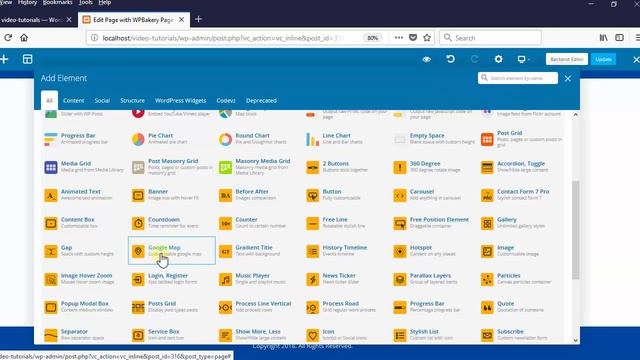Click the element list scrollbar thumb
This screenshot has height=360, width=640.
(576, 230)
